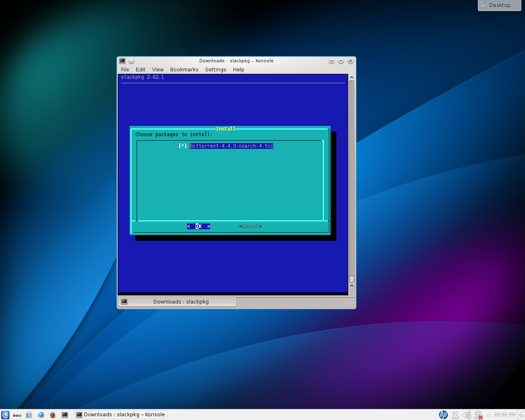This screenshot has width=525, height=420.
Task: Open the KDE Kickoff application launcher
Action: [x=5, y=415]
